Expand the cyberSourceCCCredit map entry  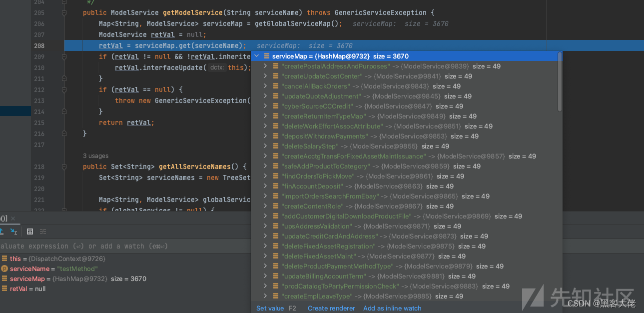click(x=265, y=106)
